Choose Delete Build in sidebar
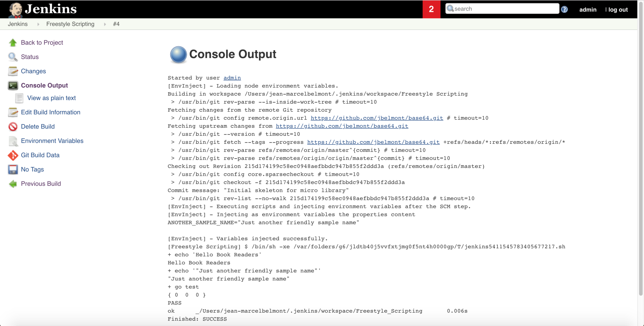 38,127
